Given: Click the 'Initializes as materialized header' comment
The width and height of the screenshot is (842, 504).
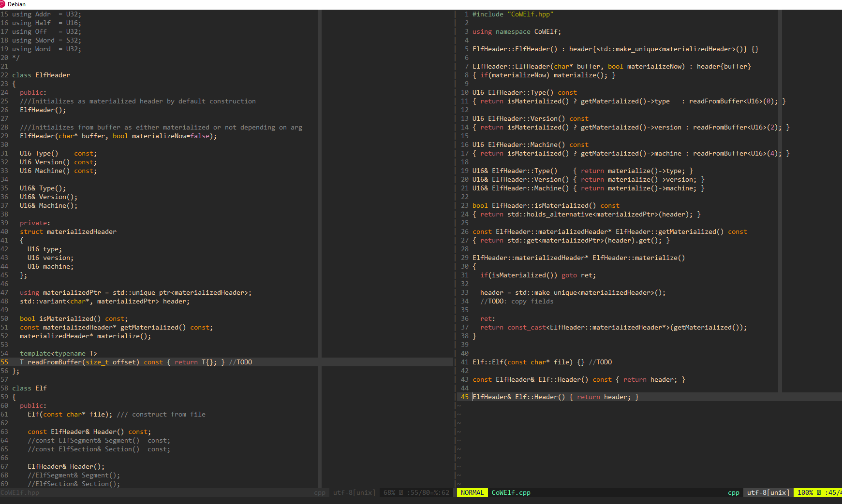Looking at the screenshot, I should [x=138, y=101].
